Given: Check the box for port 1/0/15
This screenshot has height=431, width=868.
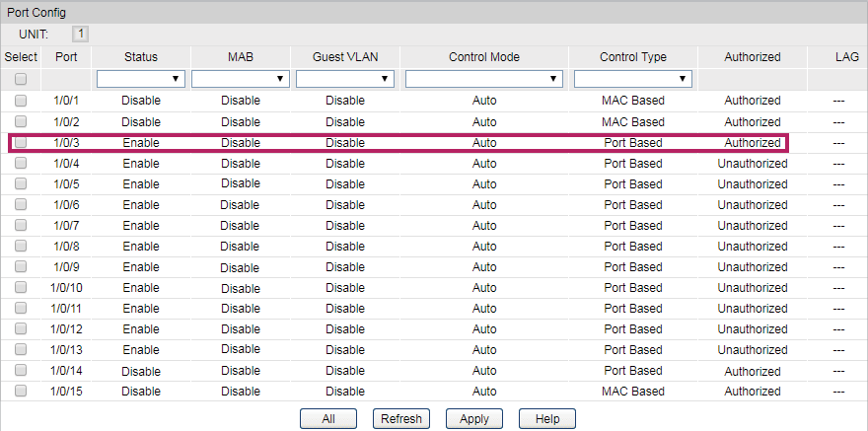Looking at the screenshot, I should tap(21, 392).
